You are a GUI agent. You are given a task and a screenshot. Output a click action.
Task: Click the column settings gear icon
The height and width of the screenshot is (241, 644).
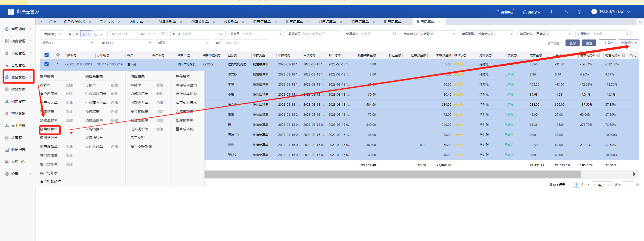point(58,55)
